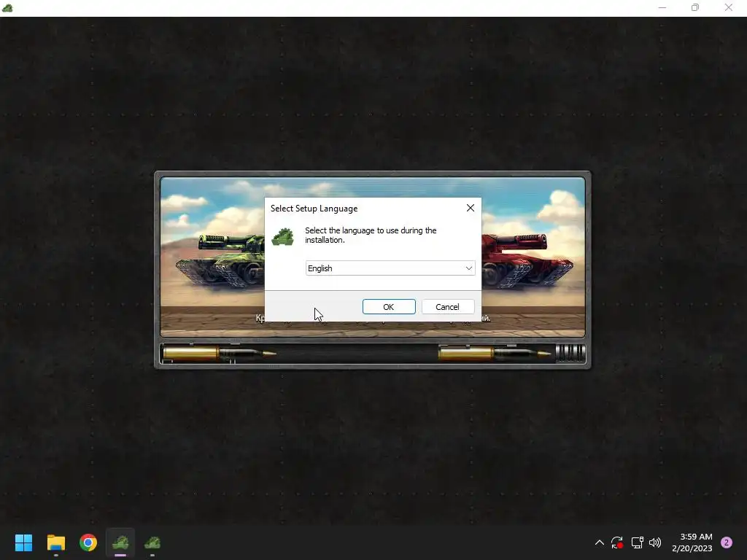Cancel the setup language dialog
Image resolution: width=747 pixels, height=560 pixels.
tap(448, 307)
